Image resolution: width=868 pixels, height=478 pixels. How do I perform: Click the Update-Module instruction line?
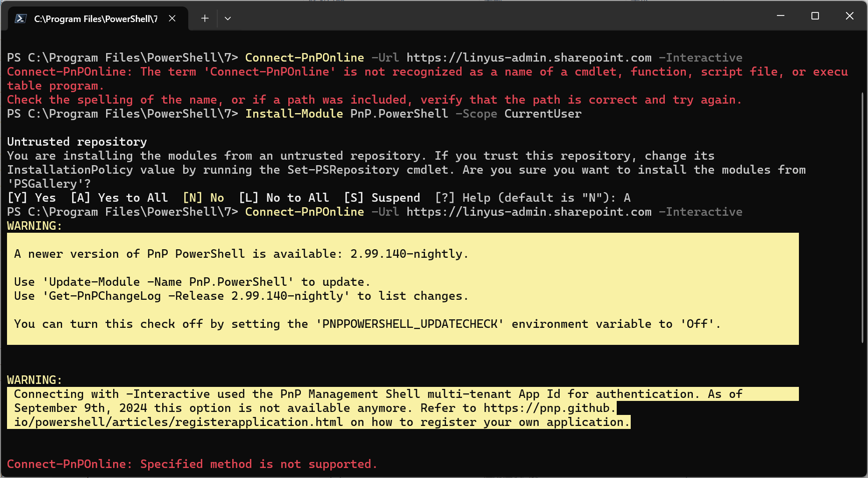[192, 281]
